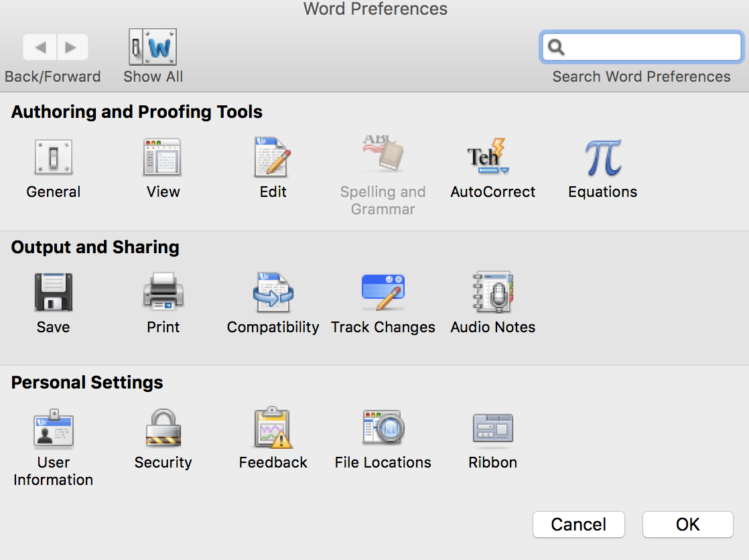This screenshot has height=560, width=749.
Task: Open the Equations preferences pane
Action: coord(602,158)
